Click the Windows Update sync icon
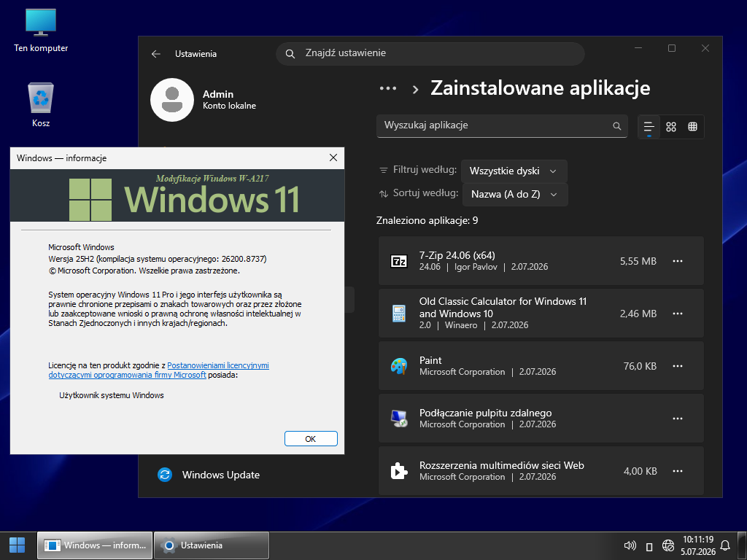This screenshot has width=747, height=560. pyautogui.click(x=165, y=475)
